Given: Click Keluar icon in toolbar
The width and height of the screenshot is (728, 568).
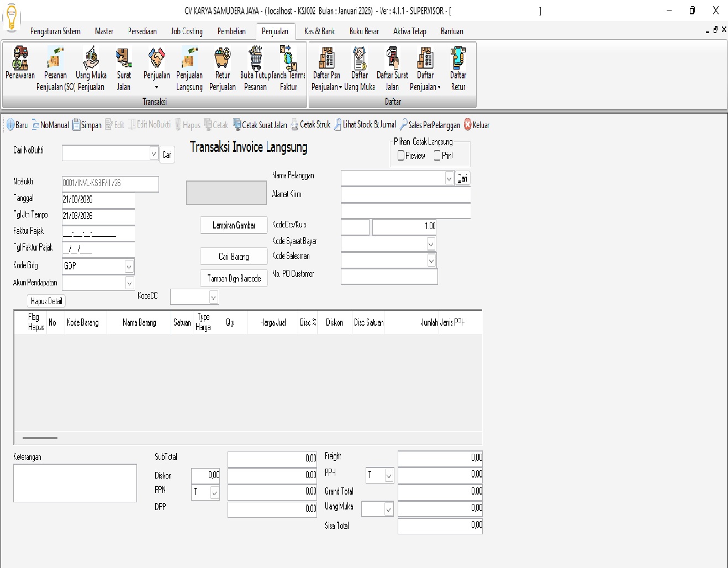Looking at the screenshot, I should pos(468,125).
